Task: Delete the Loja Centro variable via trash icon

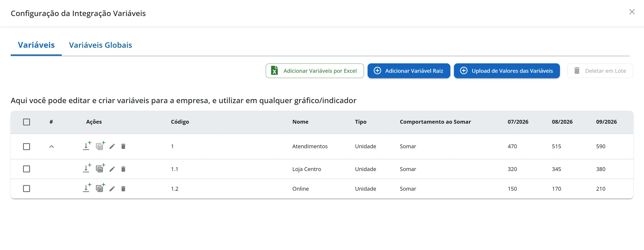Action: point(123,169)
